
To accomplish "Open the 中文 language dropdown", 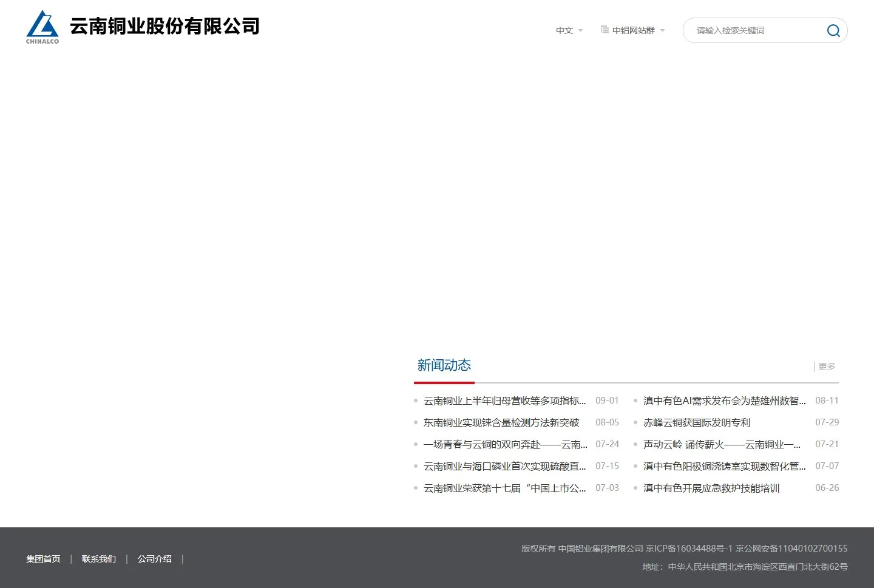I will click(x=569, y=30).
